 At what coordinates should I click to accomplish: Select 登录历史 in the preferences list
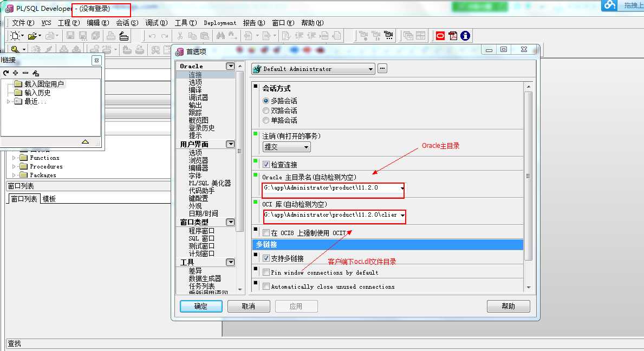pyautogui.click(x=201, y=128)
